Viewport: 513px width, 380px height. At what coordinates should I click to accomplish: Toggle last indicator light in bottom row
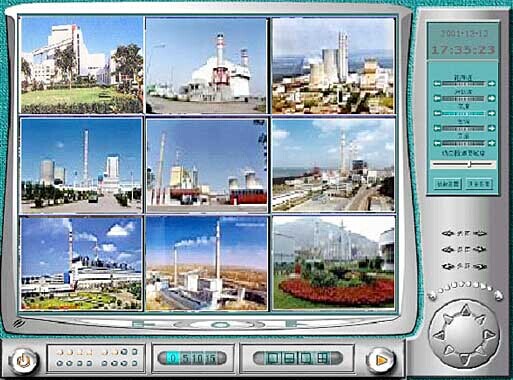coord(134,363)
